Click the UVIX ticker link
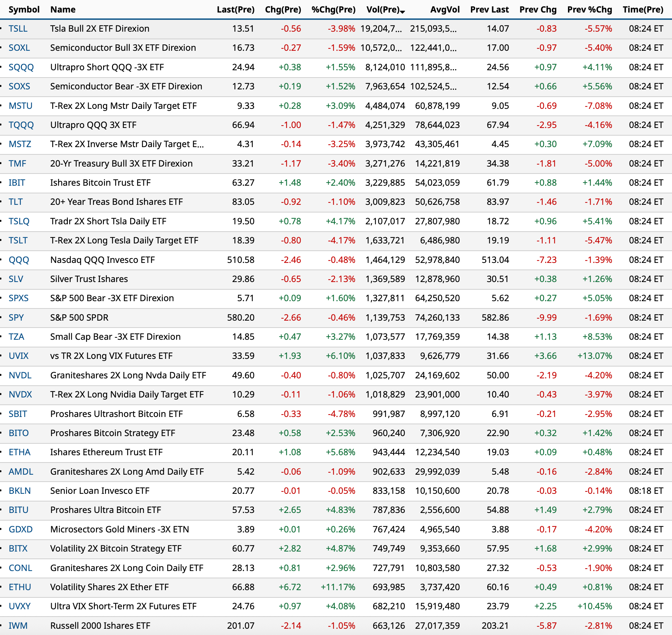The image size is (672, 635). coord(19,356)
